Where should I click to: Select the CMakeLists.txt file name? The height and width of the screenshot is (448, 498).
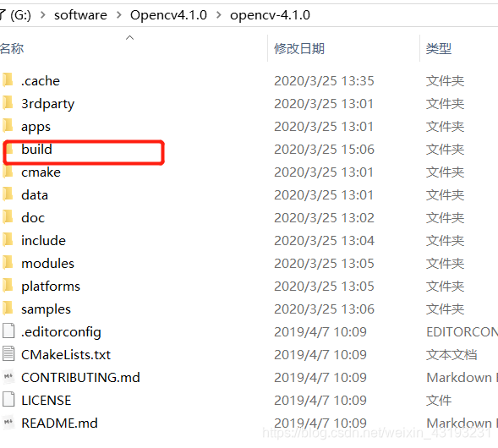(66, 355)
